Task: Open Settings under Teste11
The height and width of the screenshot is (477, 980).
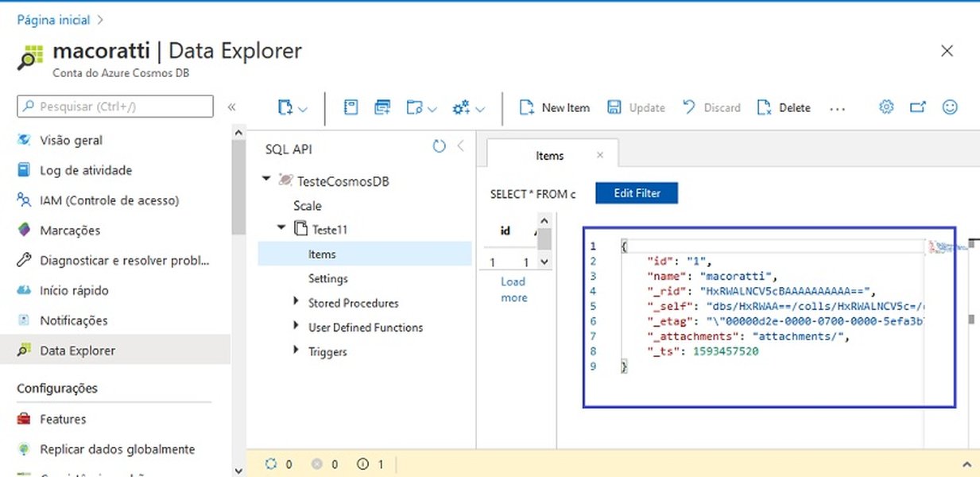Action: [x=328, y=279]
